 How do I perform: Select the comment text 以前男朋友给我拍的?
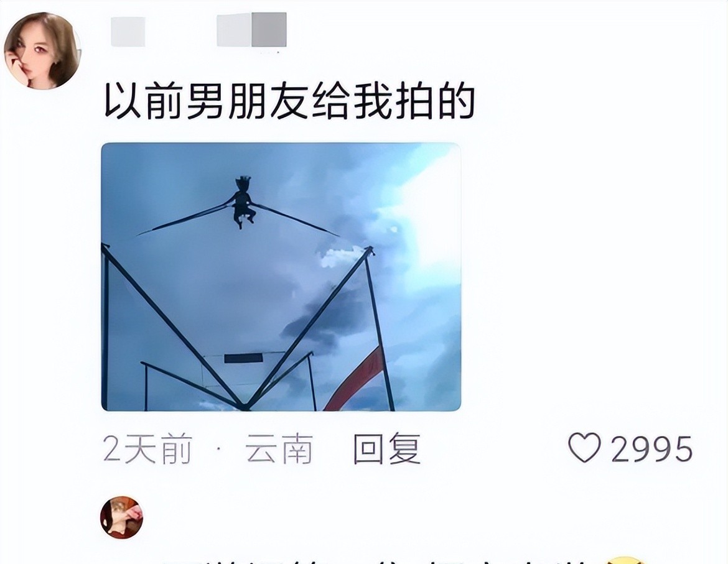pos(289,101)
